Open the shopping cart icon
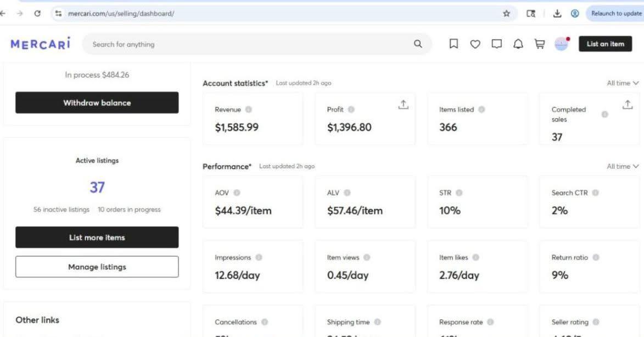644x337 pixels. [539, 45]
